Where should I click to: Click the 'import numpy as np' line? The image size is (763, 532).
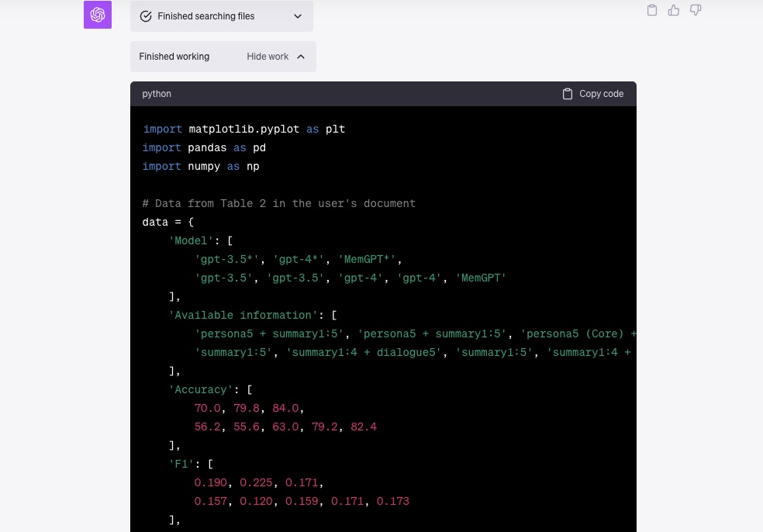(201, 167)
